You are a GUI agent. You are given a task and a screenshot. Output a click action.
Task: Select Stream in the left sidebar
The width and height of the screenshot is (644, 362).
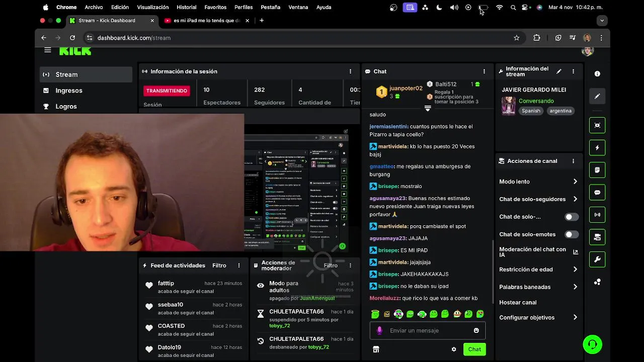86,74
